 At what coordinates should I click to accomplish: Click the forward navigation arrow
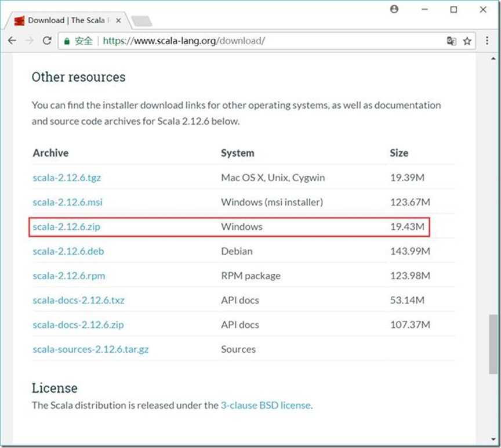click(x=30, y=41)
